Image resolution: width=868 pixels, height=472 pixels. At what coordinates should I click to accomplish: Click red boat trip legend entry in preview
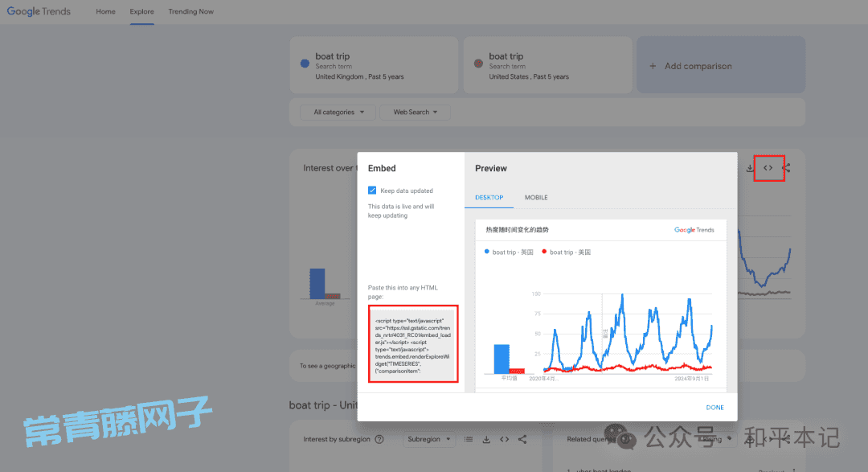(x=567, y=252)
